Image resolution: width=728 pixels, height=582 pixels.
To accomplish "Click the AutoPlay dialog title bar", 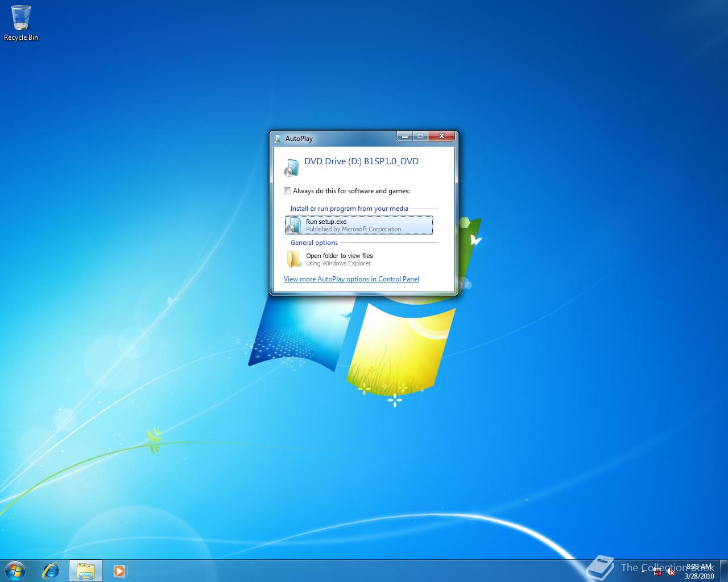I will click(x=341, y=138).
